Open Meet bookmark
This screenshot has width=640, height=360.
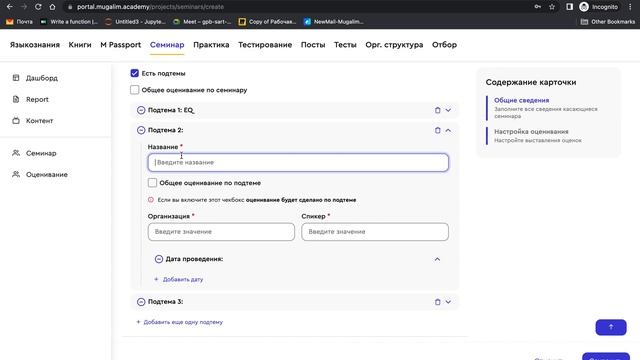click(202, 22)
